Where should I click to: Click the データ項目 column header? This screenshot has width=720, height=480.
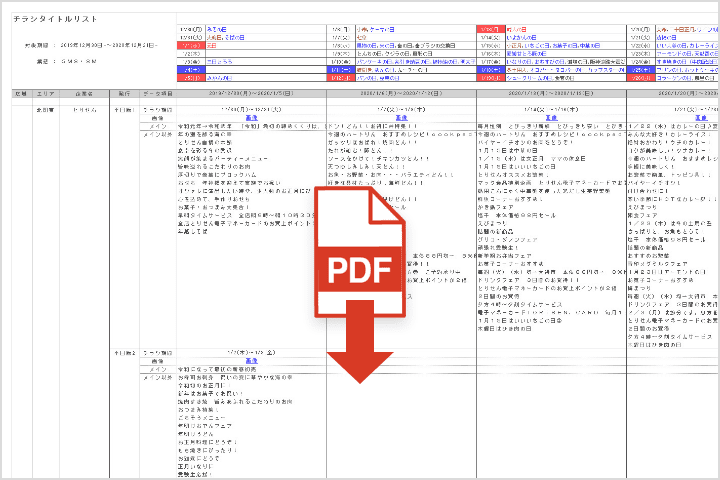[x=158, y=94]
